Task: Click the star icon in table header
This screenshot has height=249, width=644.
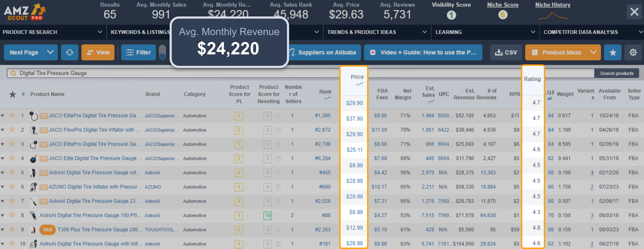Action: click(x=13, y=94)
